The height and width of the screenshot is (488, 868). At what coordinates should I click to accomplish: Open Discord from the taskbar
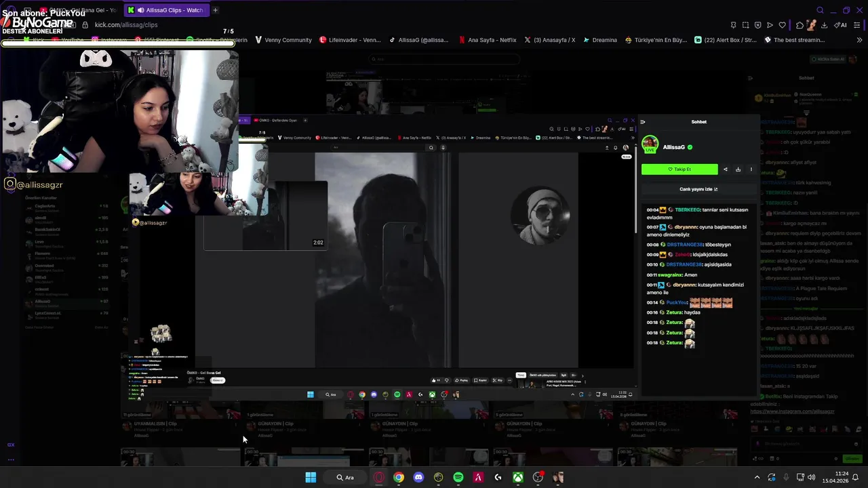(x=418, y=477)
